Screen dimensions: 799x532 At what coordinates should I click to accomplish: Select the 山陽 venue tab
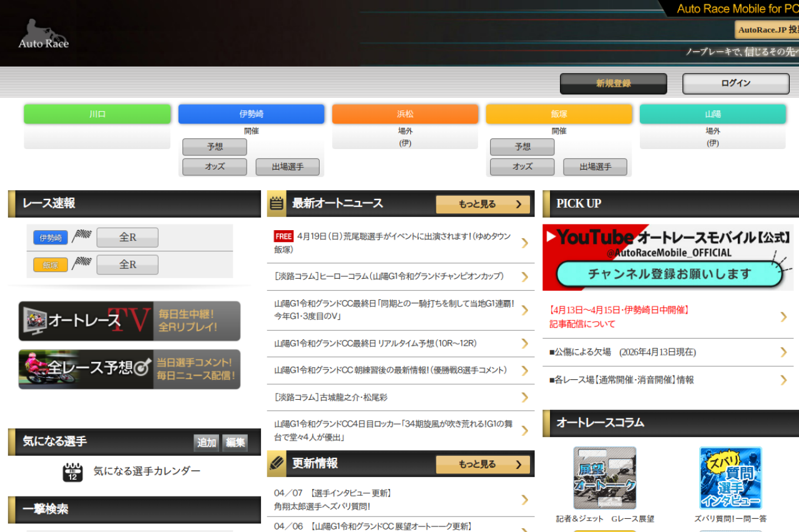pyautogui.click(x=712, y=114)
